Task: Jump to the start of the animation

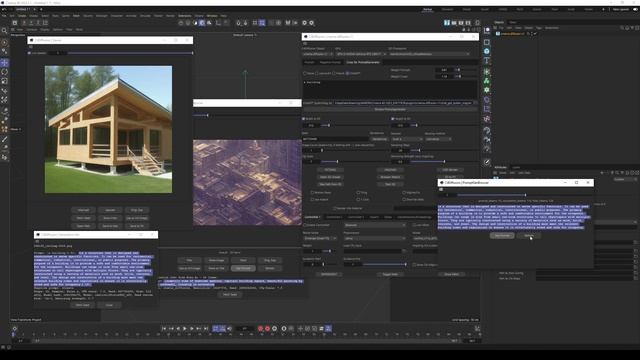Action: pos(164,329)
